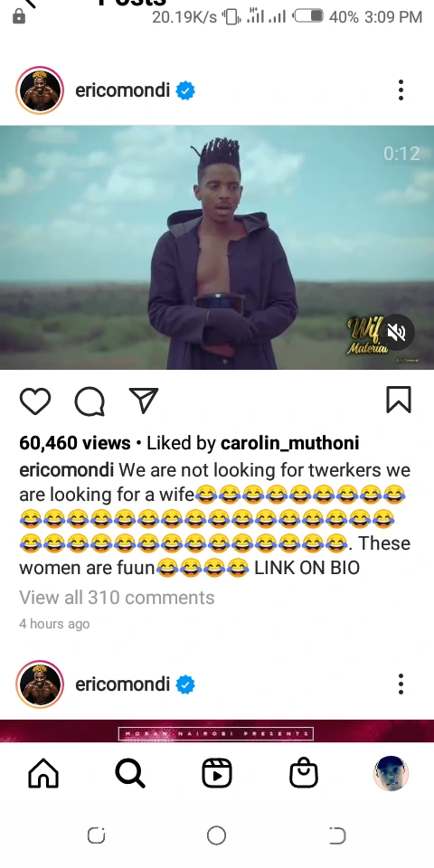Tap the ericomondi username on the top post

pos(122,90)
